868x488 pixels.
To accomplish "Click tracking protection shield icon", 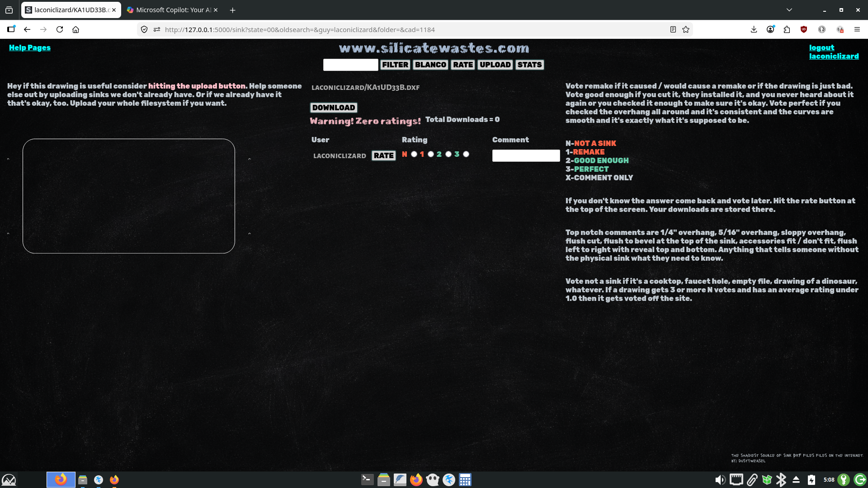I will 144,29.
